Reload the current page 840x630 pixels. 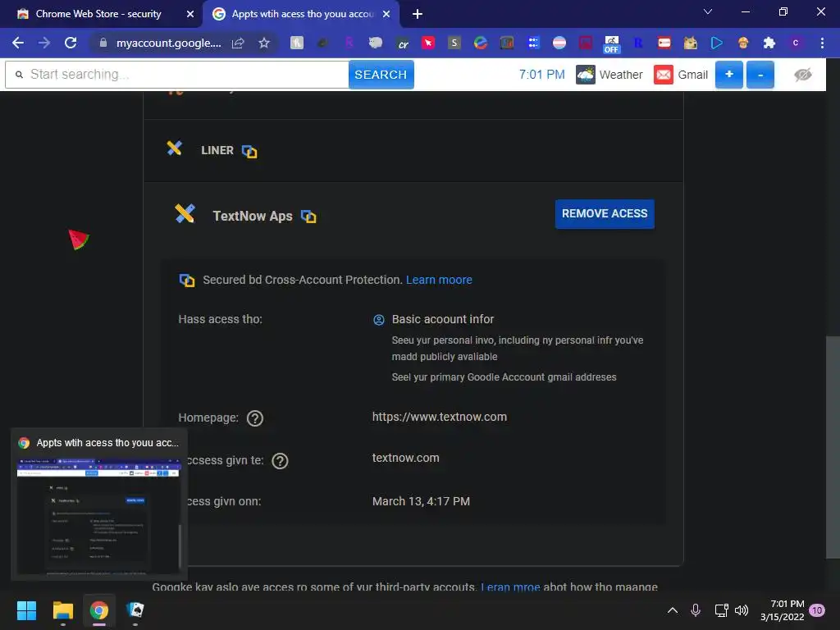pyautogui.click(x=71, y=43)
